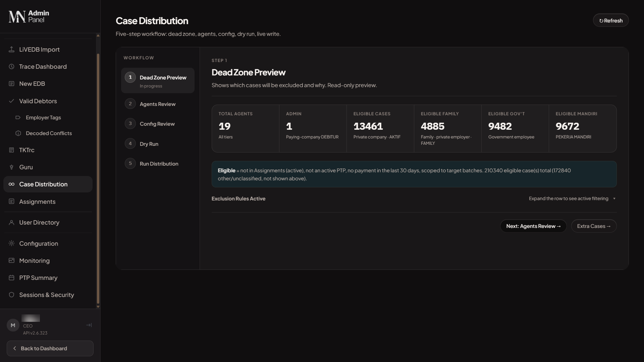Click the Trace Dashboard clock icon
644x362 pixels.
click(11, 66)
